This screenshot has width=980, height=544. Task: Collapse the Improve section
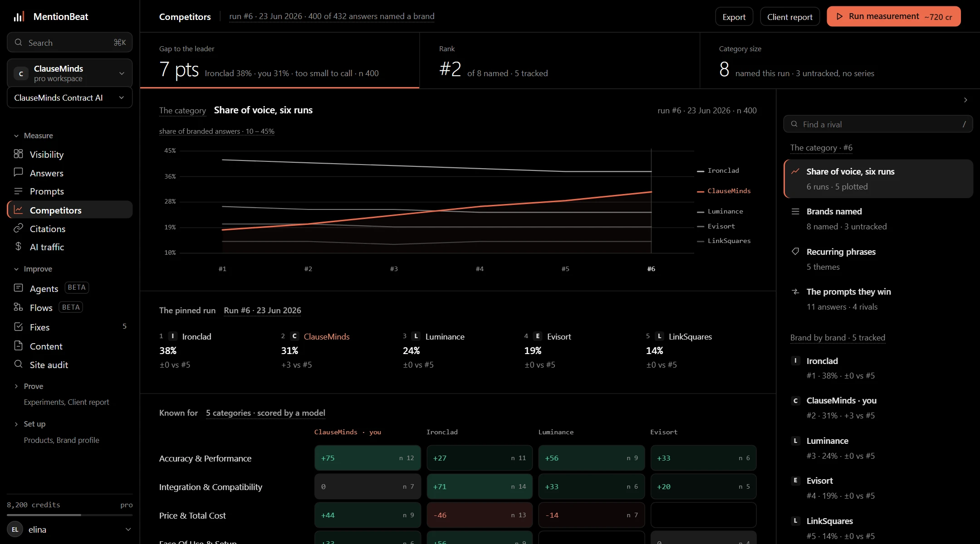click(x=33, y=269)
